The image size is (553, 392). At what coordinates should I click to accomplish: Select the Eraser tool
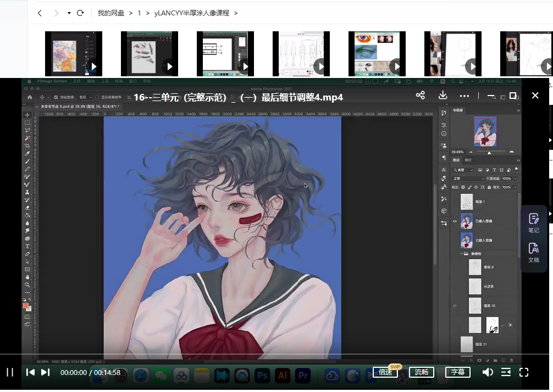point(27,208)
